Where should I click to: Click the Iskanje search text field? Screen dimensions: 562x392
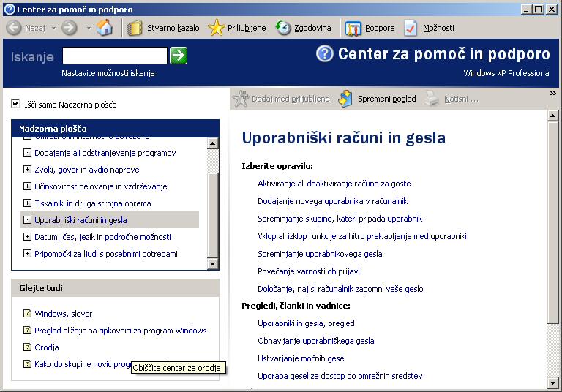(115, 56)
